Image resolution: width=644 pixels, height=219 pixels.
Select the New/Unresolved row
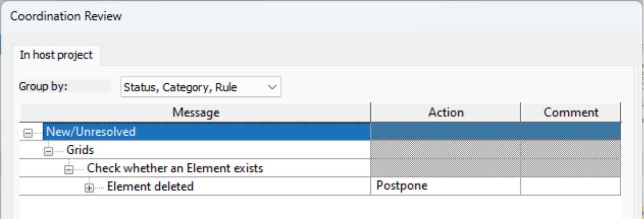tap(90, 132)
